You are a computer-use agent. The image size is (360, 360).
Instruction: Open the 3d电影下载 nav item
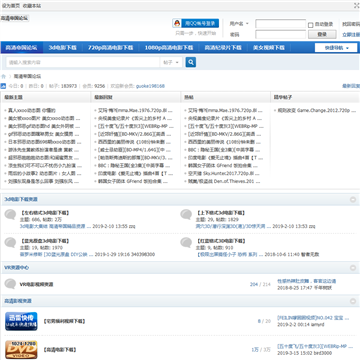point(63,48)
